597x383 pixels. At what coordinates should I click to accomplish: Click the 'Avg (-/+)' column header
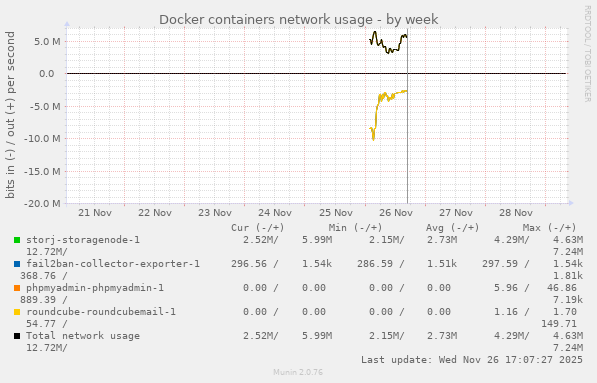pos(453,228)
